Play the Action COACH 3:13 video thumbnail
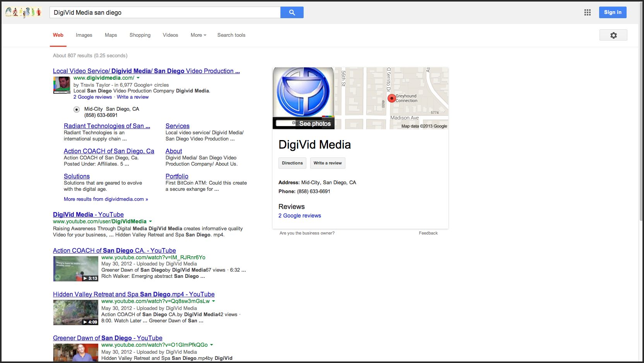This screenshot has width=644, height=363. 76,269
